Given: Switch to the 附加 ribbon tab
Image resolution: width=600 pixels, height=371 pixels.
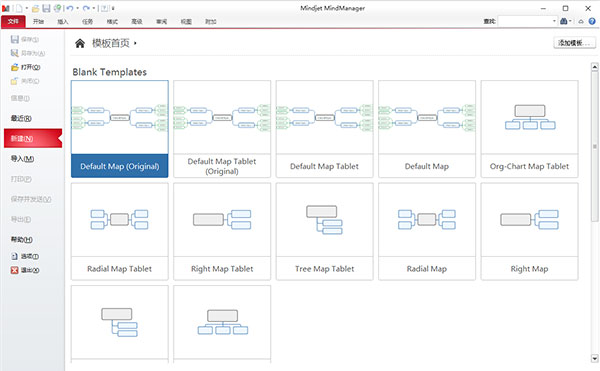Looking at the screenshot, I should click(210, 21).
